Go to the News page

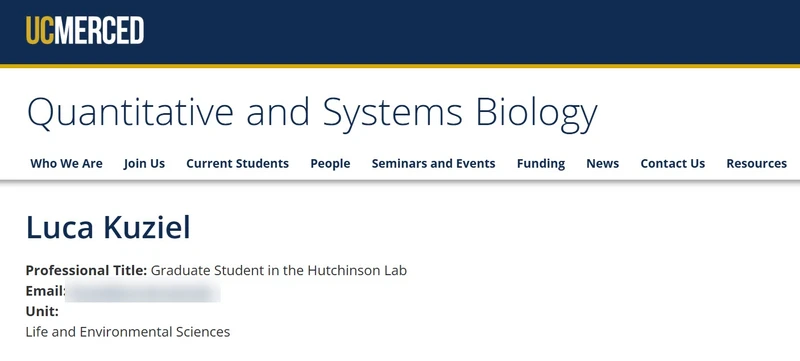click(x=603, y=164)
